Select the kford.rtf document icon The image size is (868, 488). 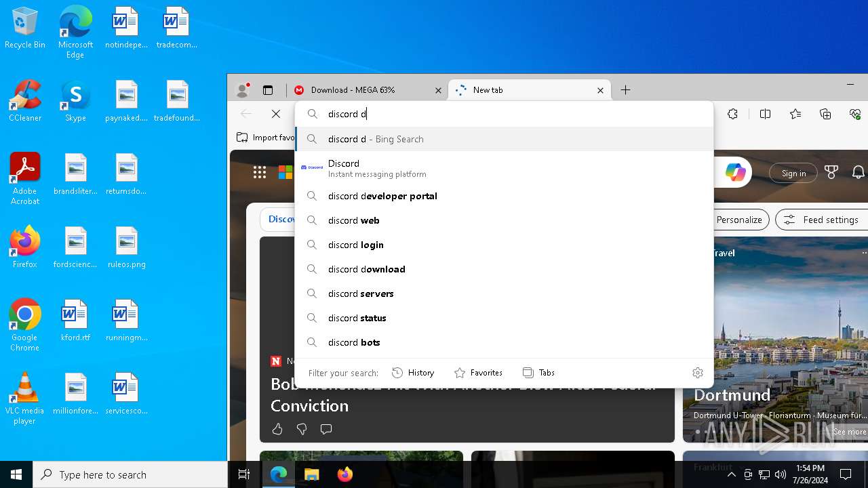pyautogui.click(x=75, y=321)
